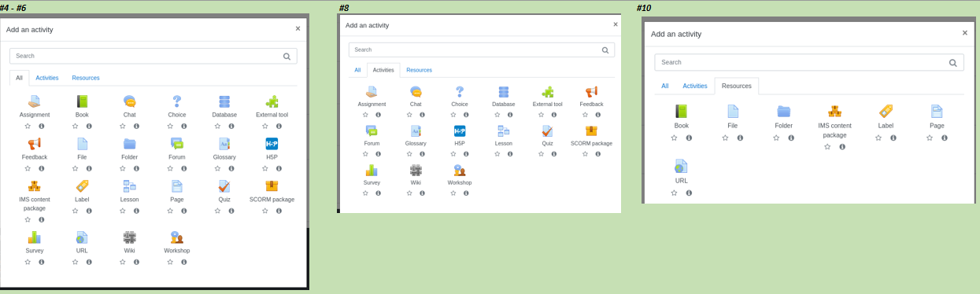Star Database as favourite in Activities dialog

(x=497, y=115)
